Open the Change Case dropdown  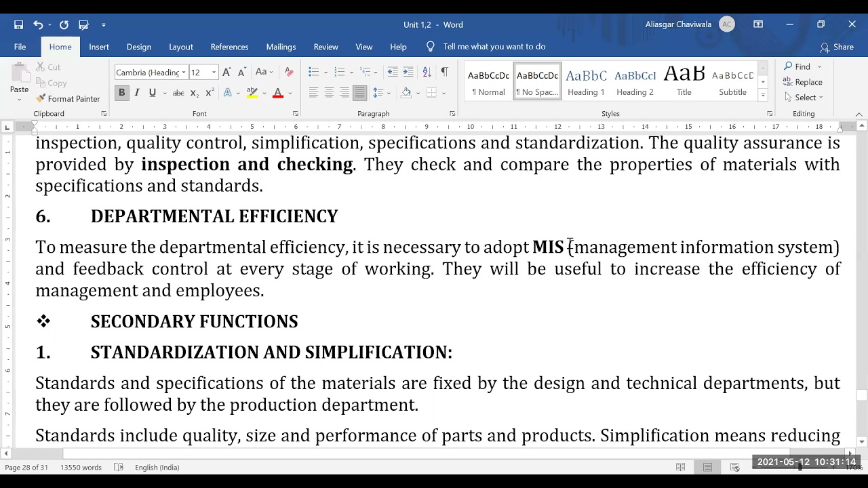pos(264,73)
